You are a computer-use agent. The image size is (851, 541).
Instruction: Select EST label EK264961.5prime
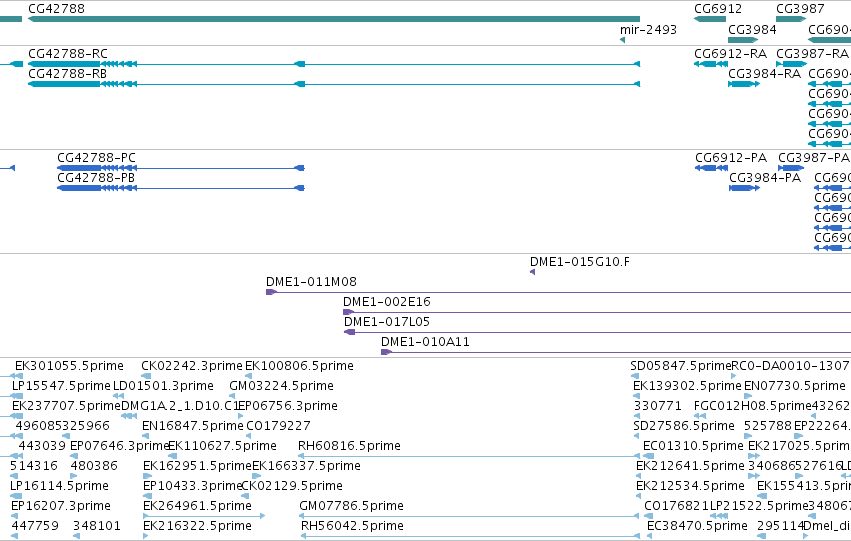198,506
